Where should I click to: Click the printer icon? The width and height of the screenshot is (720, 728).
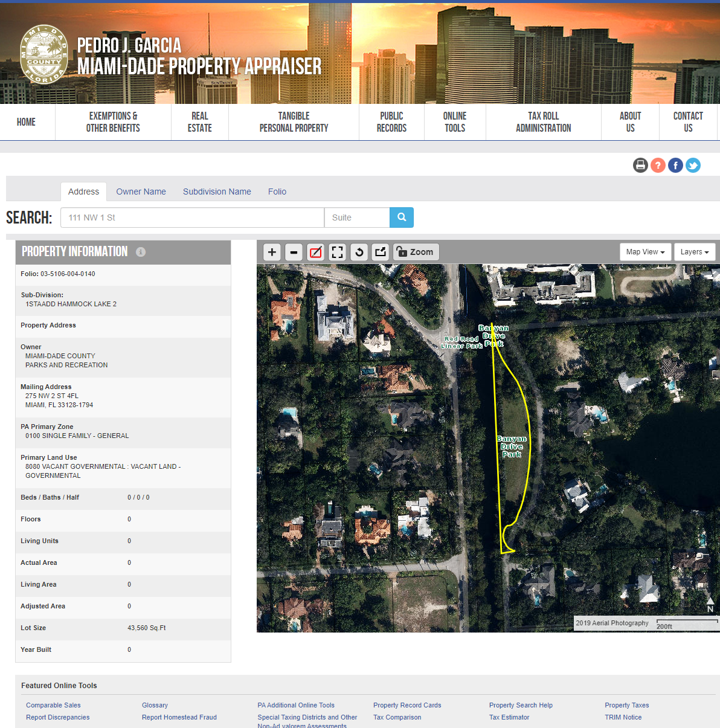tap(640, 165)
